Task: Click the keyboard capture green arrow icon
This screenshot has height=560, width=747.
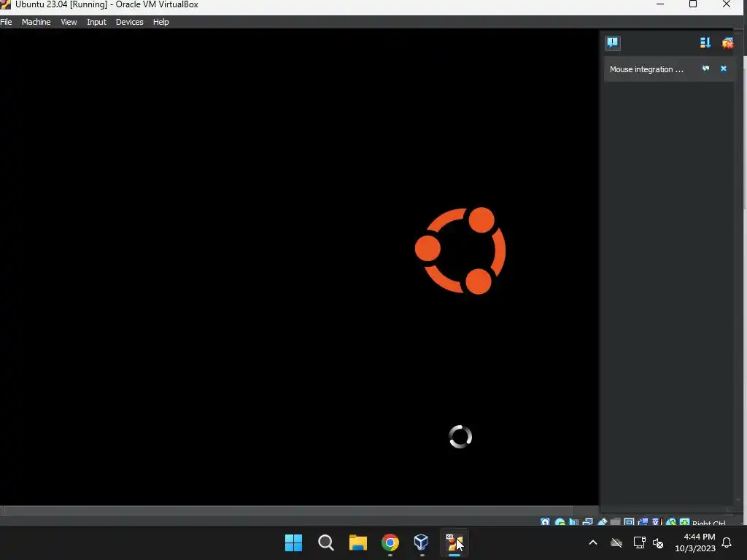Action: coord(684,522)
